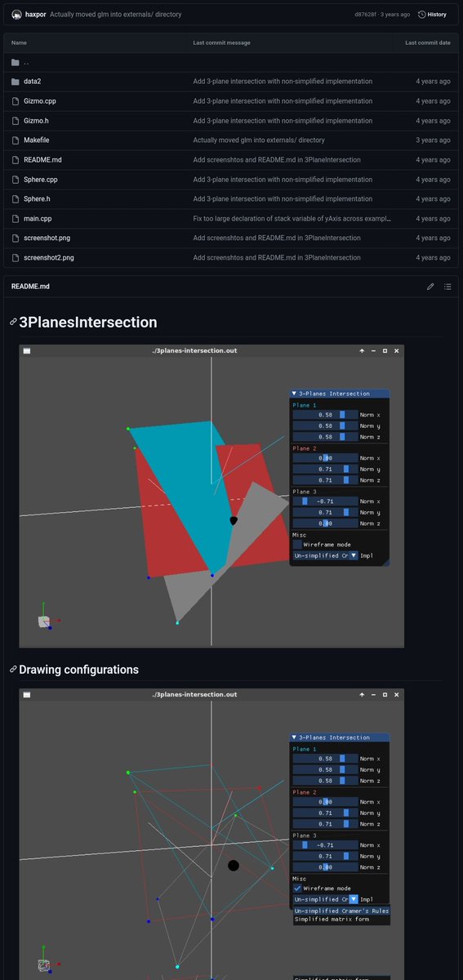The width and height of the screenshot is (463, 980).
Task: Open the screenshot.png file
Action: pyautogui.click(x=47, y=238)
